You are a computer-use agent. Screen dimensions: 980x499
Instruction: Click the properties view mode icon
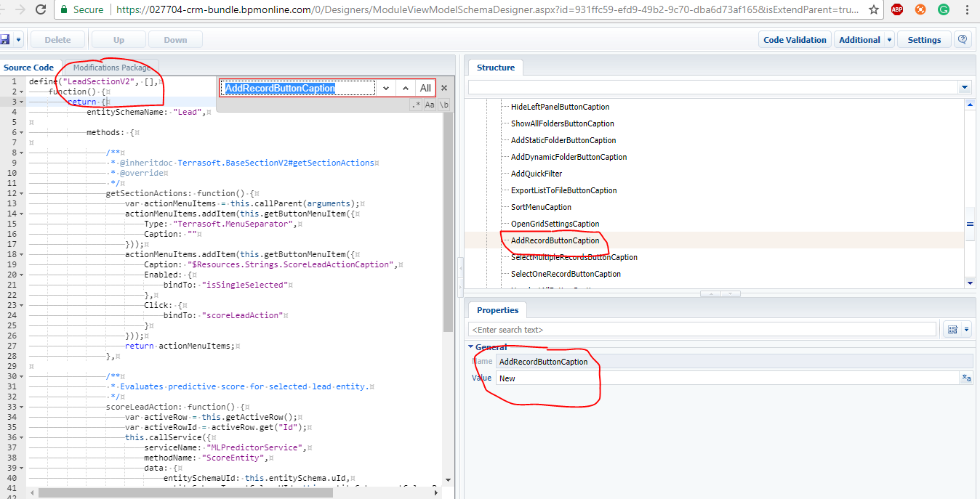coord(952,330)
